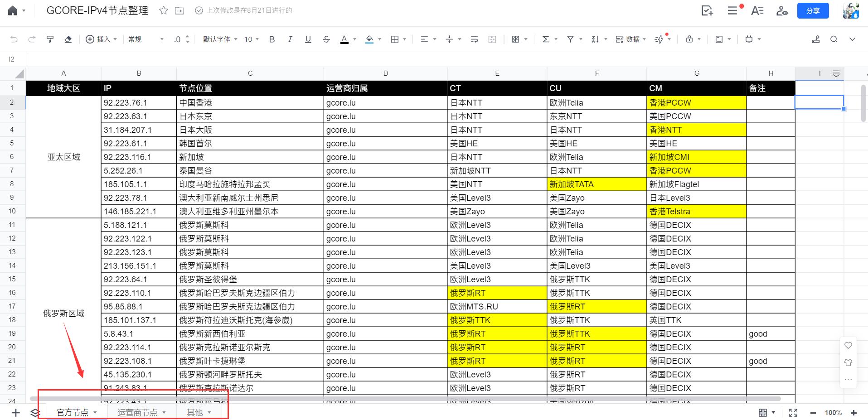
Task: Click the format painter icon
Action: [x=50, y=39]
